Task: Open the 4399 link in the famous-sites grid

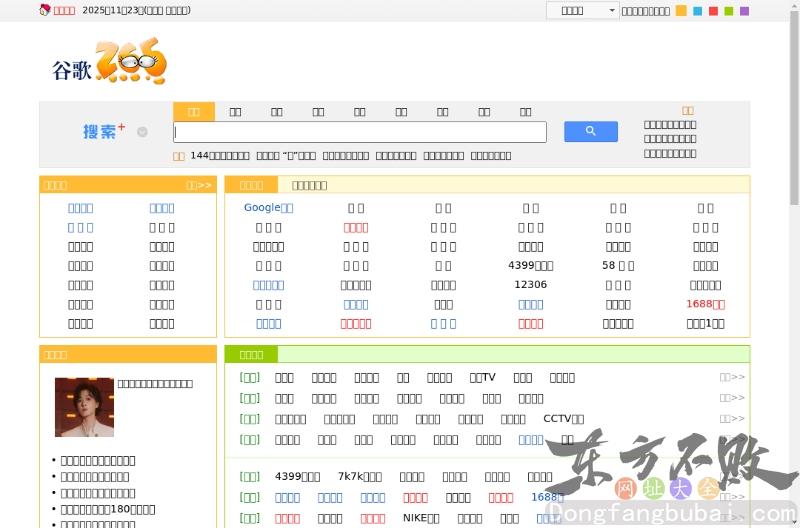Action: tap(531, 266)
